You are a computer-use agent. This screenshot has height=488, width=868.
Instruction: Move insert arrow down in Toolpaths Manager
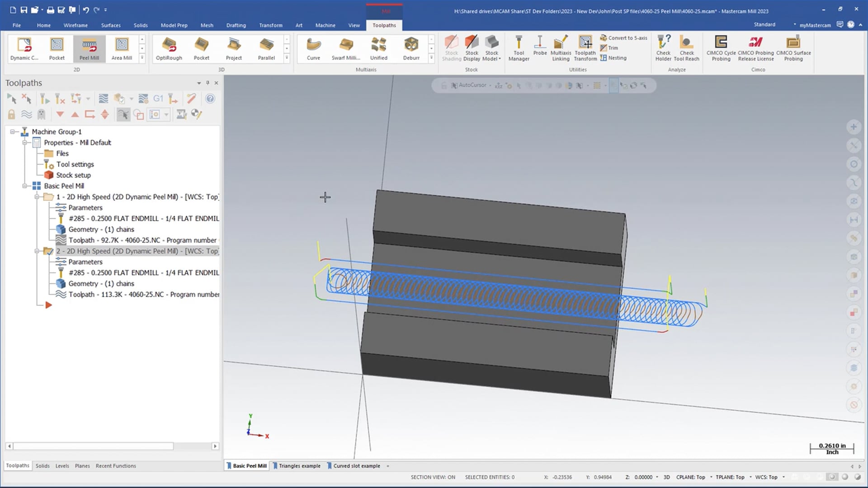click(x=60, y=114)
